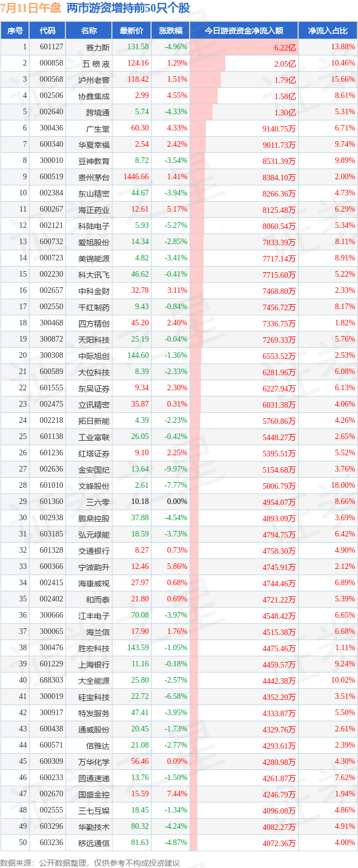Click the change value -9.97%

[176, 469]
